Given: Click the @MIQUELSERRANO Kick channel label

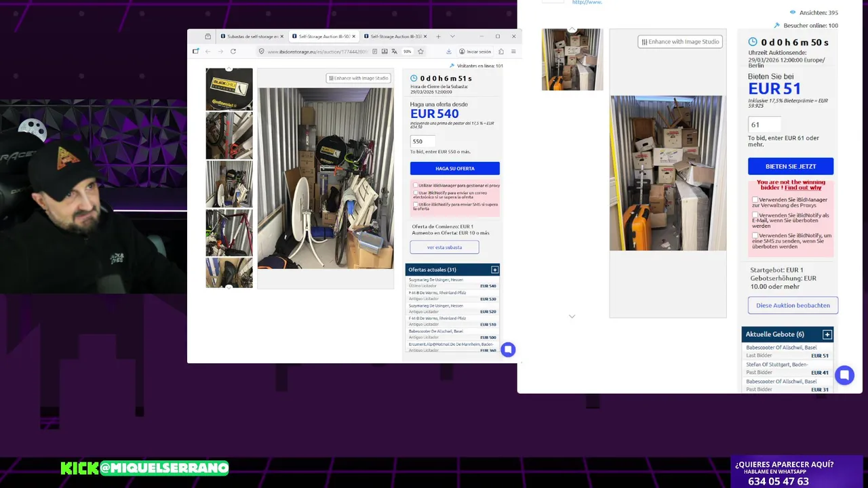Looking at the screenshot, I should (x=164, y=468).
